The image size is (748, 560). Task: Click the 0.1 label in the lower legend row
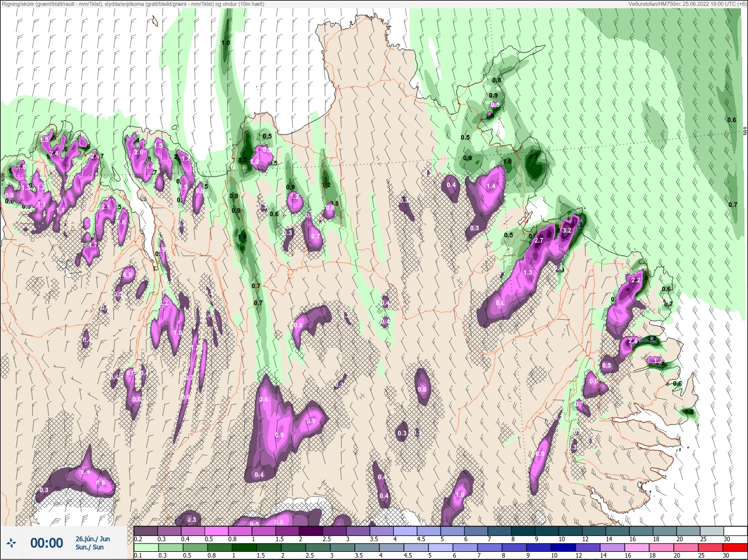click(x=138, y=556)
